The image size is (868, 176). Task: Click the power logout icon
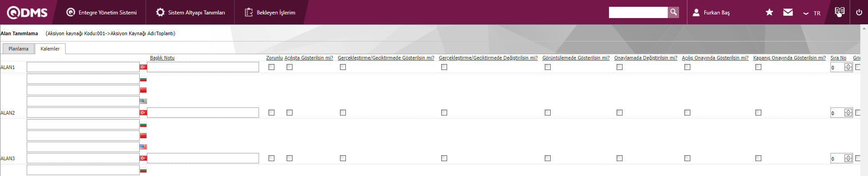(859, 12)
